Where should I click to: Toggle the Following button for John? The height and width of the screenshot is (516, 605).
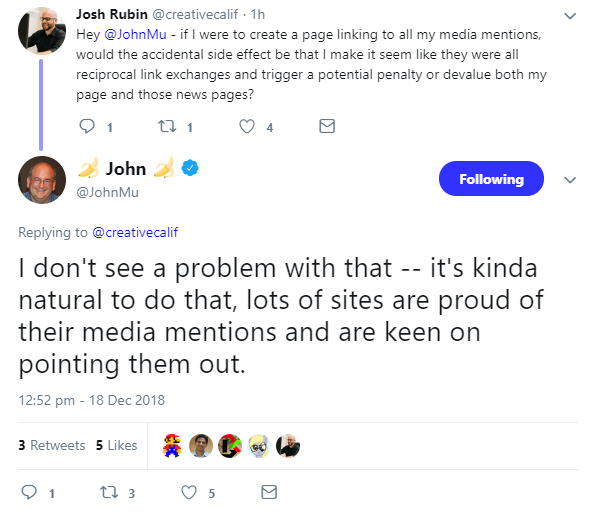tap(491, 180)
